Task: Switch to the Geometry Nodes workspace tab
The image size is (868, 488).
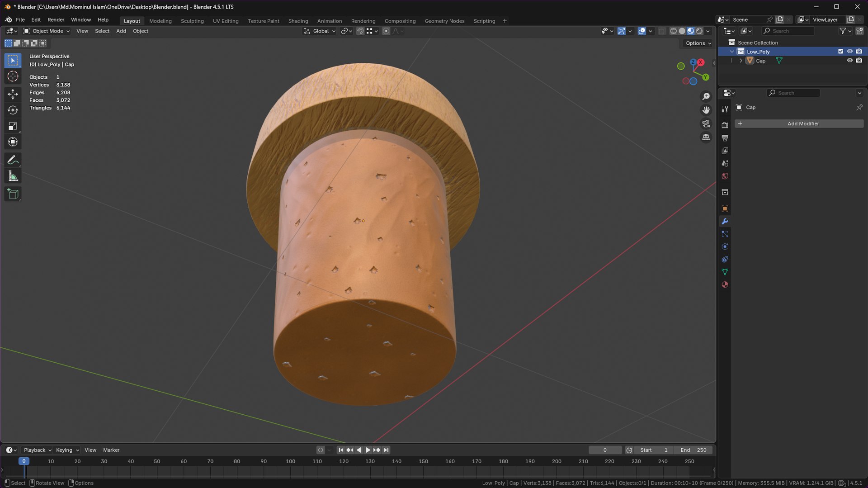Action: tap(444, 21)
